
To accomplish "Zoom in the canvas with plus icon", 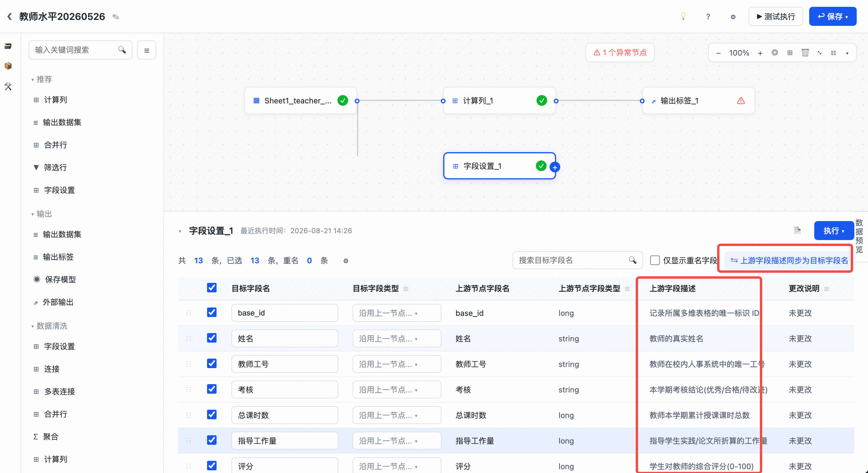I will 760,53.
